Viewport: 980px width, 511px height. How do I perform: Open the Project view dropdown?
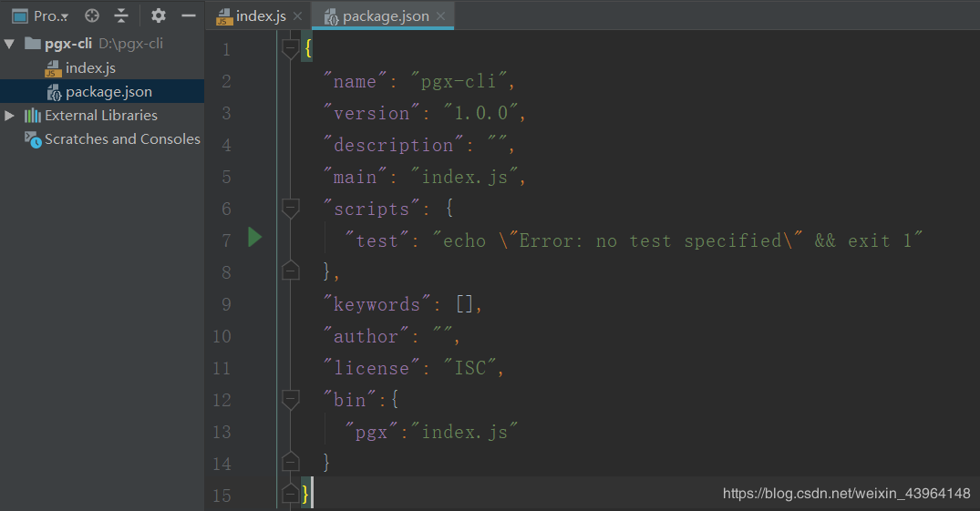[x=41, y=16]
